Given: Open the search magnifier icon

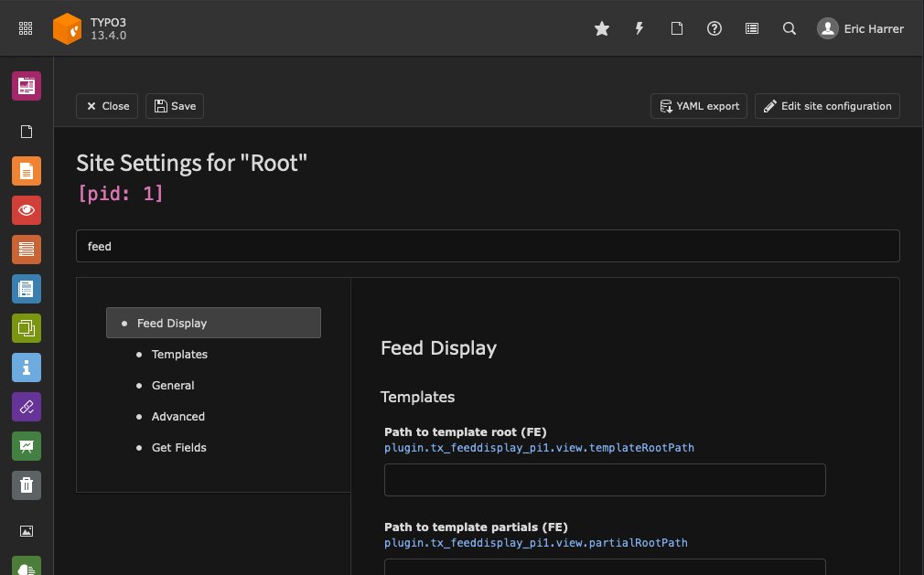Looking at the screenshot, I should click(x=790, y=28).
